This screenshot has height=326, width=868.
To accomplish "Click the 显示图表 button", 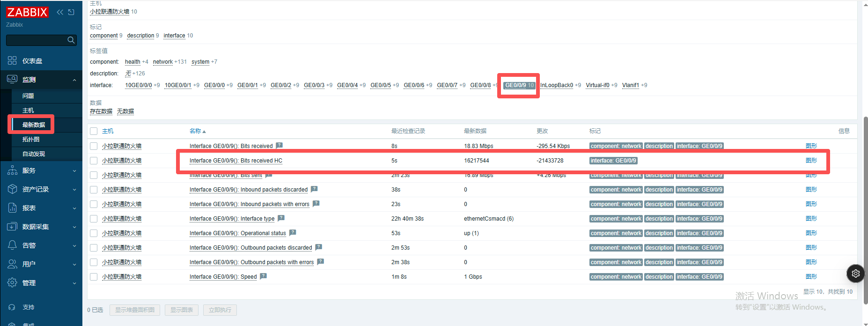I will [182, 310].
